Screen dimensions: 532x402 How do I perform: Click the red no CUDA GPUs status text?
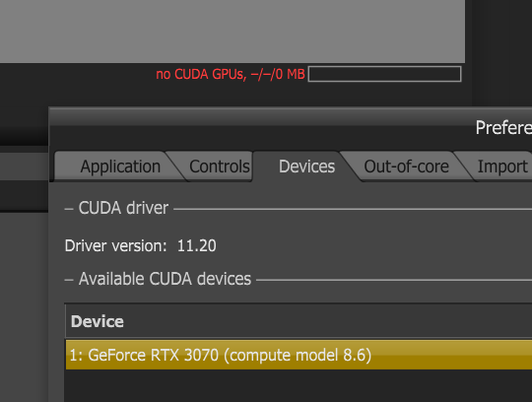231,74
